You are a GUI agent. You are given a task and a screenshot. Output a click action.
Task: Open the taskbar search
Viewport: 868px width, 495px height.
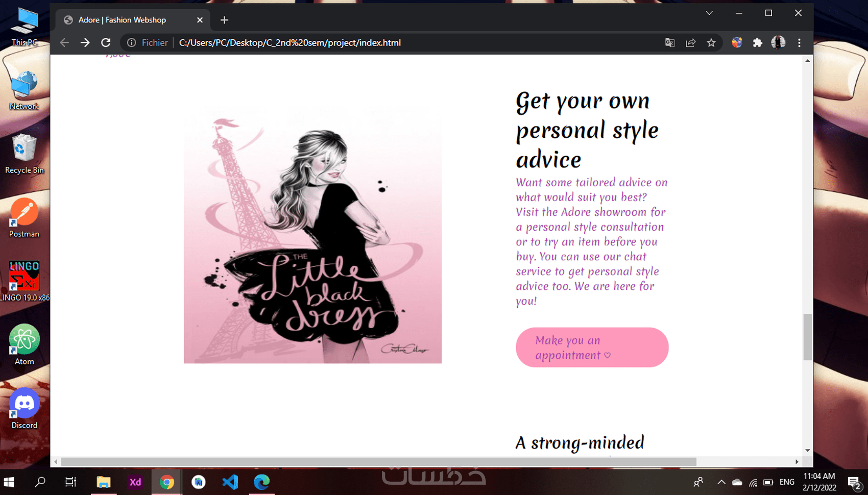click(40, 482)
